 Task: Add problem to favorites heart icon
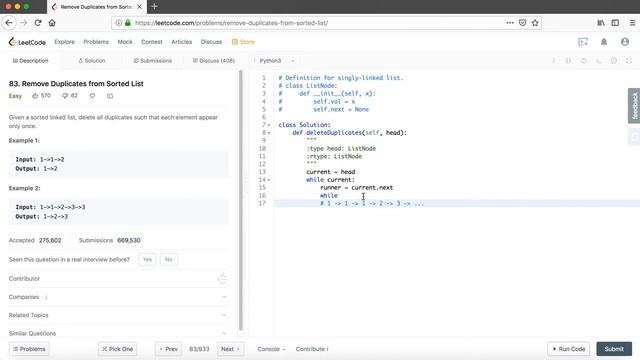pos(92,96)
